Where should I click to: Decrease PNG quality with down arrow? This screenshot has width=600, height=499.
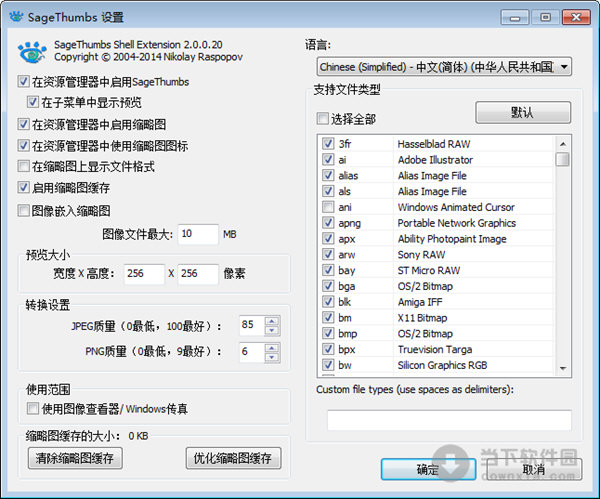pyautogui.click(x=272, y=357)
